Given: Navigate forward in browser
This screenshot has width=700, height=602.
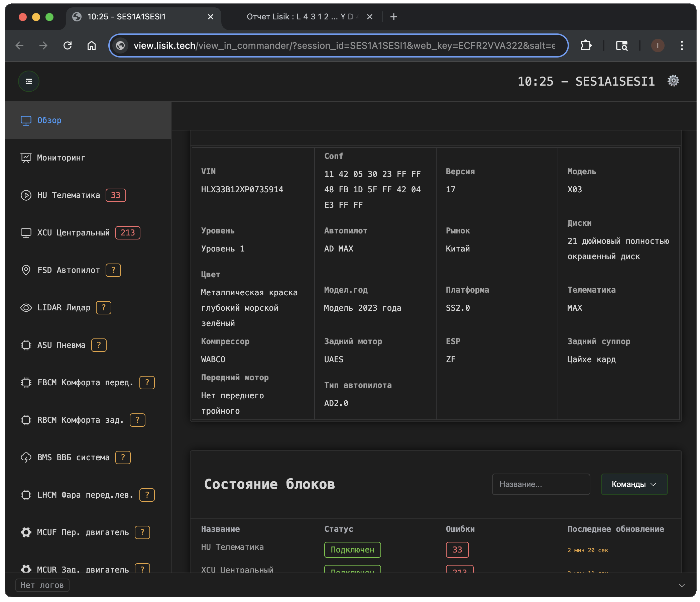Looking at the screenshot, I should pyautogui.click(x=43, y=45).
